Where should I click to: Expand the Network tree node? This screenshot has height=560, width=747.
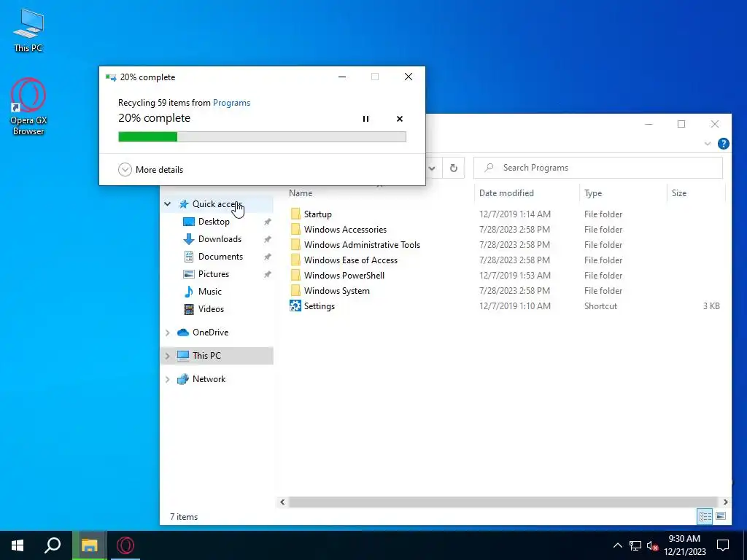(167, 379)
